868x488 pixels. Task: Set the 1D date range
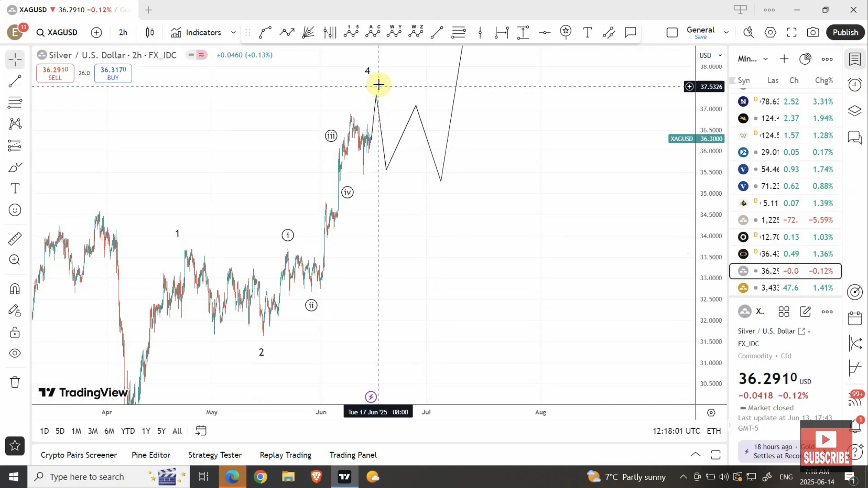[44, 431]
